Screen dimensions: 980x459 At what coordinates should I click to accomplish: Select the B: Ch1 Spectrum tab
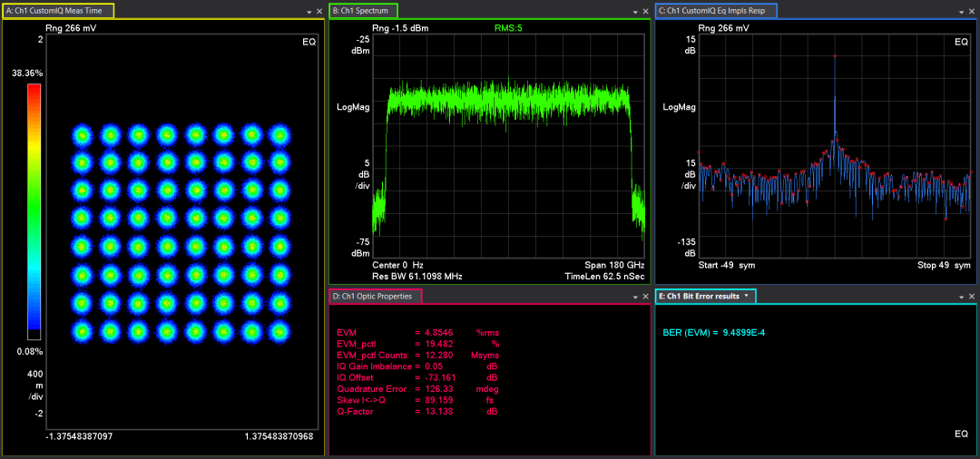click(x=364, y=10)
